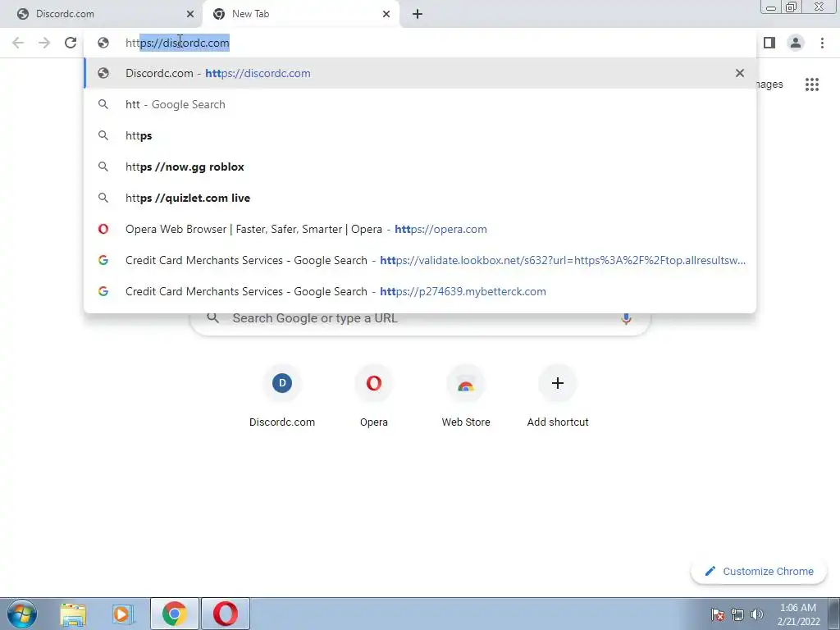The width and height of the screenshot is (840, 630).
Task: Open Action Center flag icon
Action: click(x=718, y=614)
